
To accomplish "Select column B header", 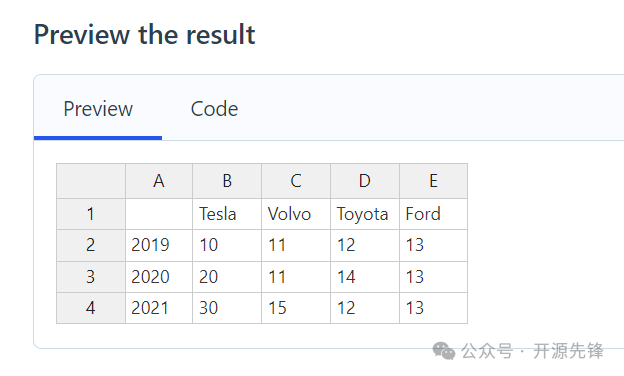I will pos(227,181).
